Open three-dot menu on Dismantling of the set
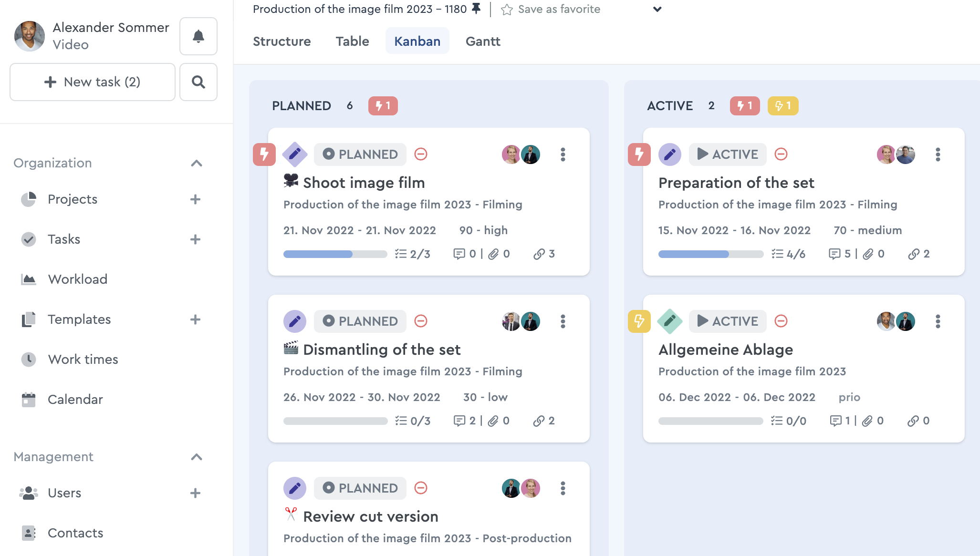The height and width of the screenshot is (556, 980). (563, 321)
